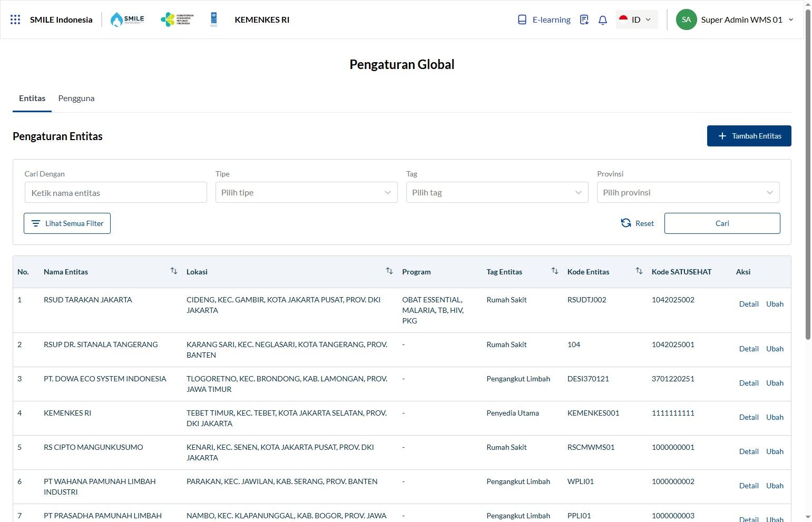Open the ID language dropdown

(x=637, y=19)
